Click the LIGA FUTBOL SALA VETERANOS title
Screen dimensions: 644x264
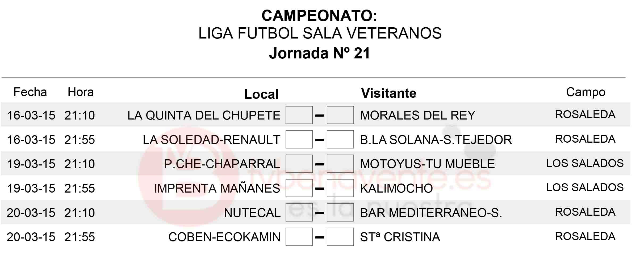320,33
